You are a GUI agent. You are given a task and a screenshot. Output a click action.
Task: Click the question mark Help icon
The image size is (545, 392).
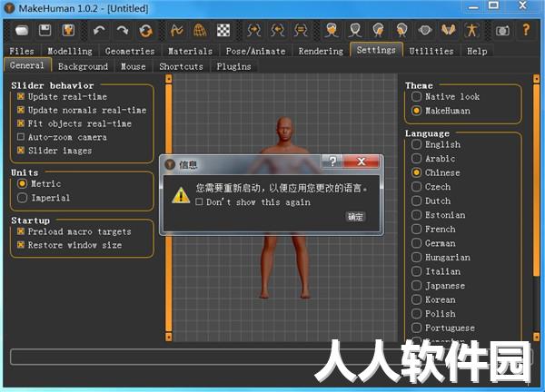[526, 30]
